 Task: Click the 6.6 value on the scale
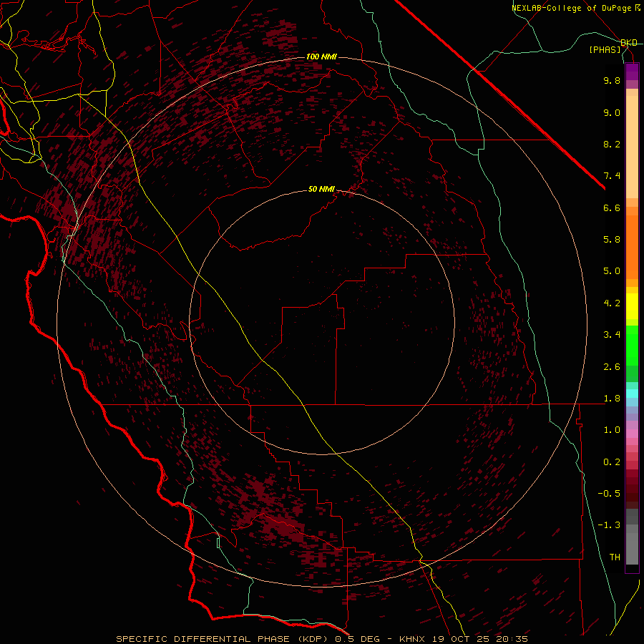click(x=611, y=208)
